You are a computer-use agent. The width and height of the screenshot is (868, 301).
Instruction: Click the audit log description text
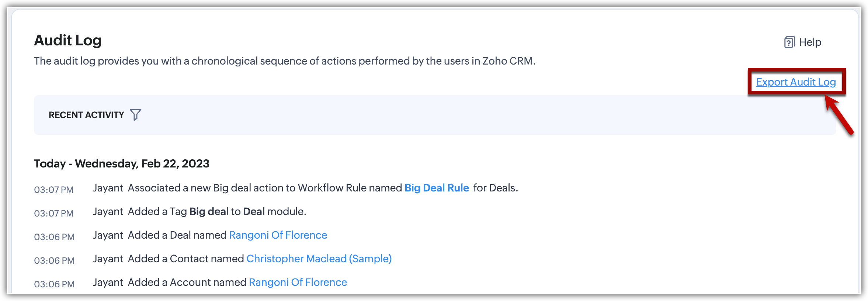pos(284,61)
